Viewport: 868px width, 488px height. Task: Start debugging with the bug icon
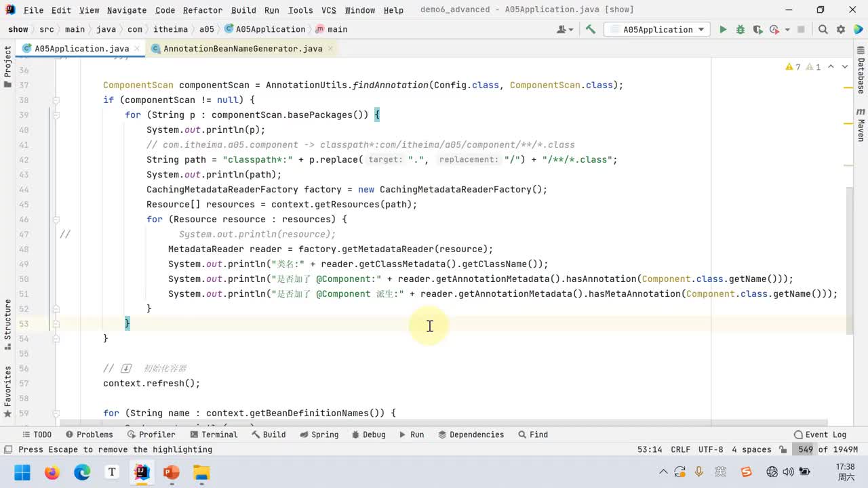click(740, 29)
